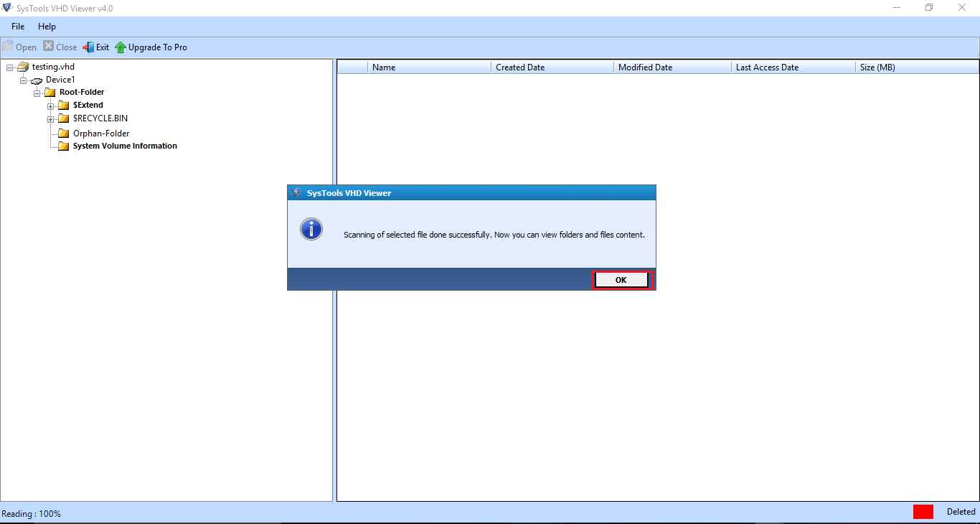This screenshot has width=980, height=524.
Task: Click the SysTools logo in title bar
Action: point(7,8)
